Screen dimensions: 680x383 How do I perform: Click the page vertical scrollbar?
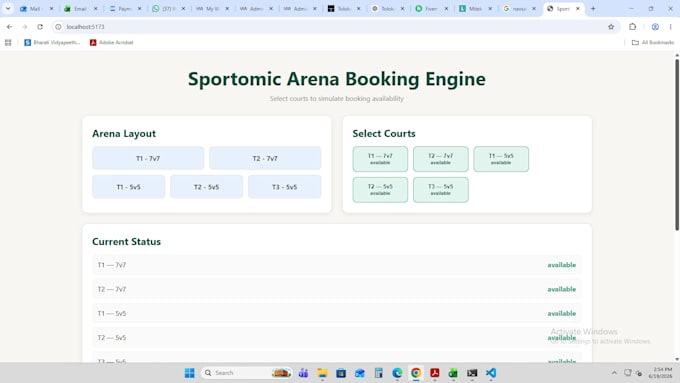point(677,144)
